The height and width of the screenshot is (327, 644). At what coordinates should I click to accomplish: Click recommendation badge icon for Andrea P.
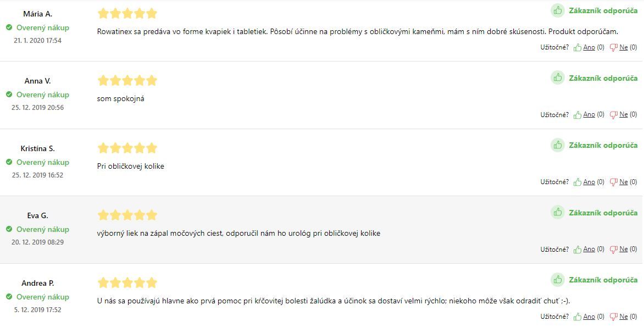(x=558, y=280)
